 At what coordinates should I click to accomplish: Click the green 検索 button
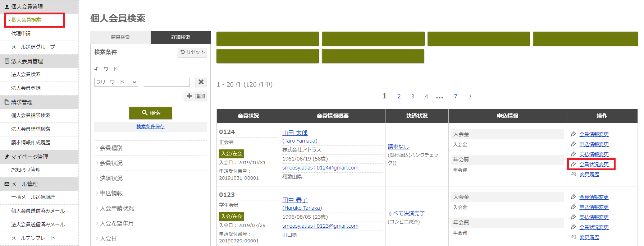click(x=151, y=113)
